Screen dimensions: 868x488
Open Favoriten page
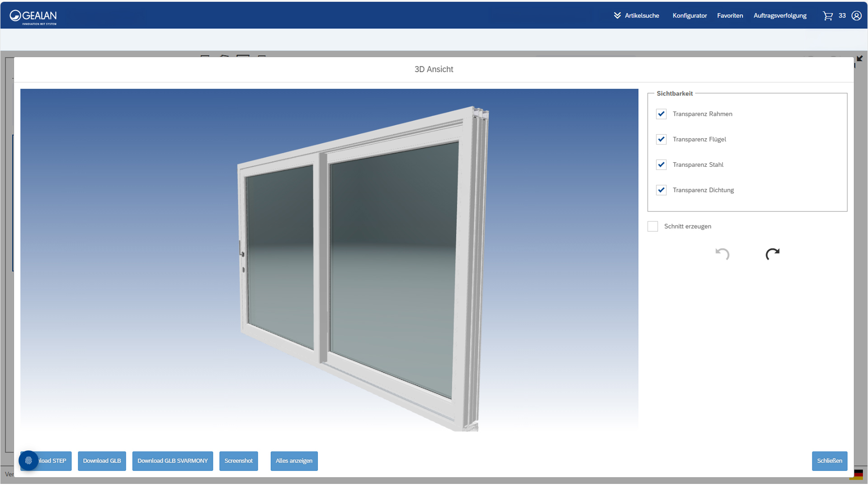point(730,15)
